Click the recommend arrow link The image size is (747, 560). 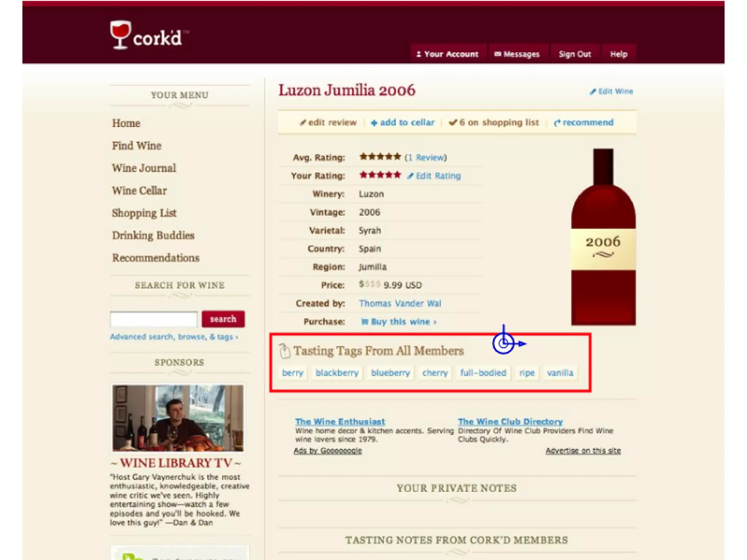[x=584, y=122]
